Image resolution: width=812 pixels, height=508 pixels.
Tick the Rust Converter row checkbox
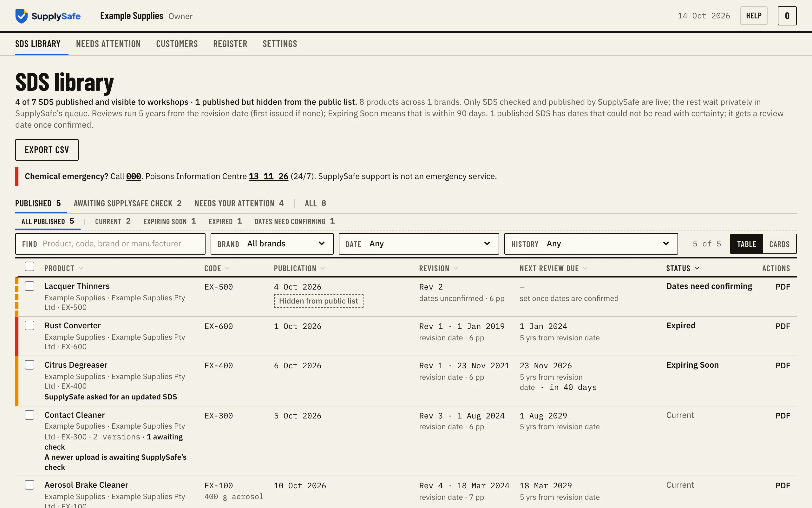(29, 325)
